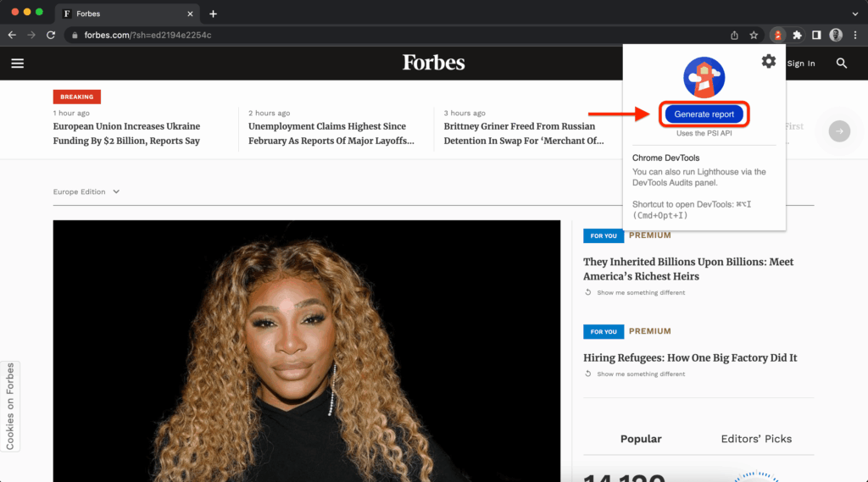
Task: Open America's Richest Heirs article
Action: (x=688, y=269)
